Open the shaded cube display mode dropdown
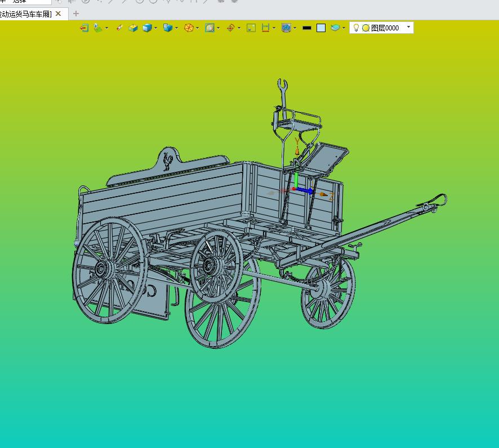The width and height of the screenshot is (499, 448). pos(155,28)
